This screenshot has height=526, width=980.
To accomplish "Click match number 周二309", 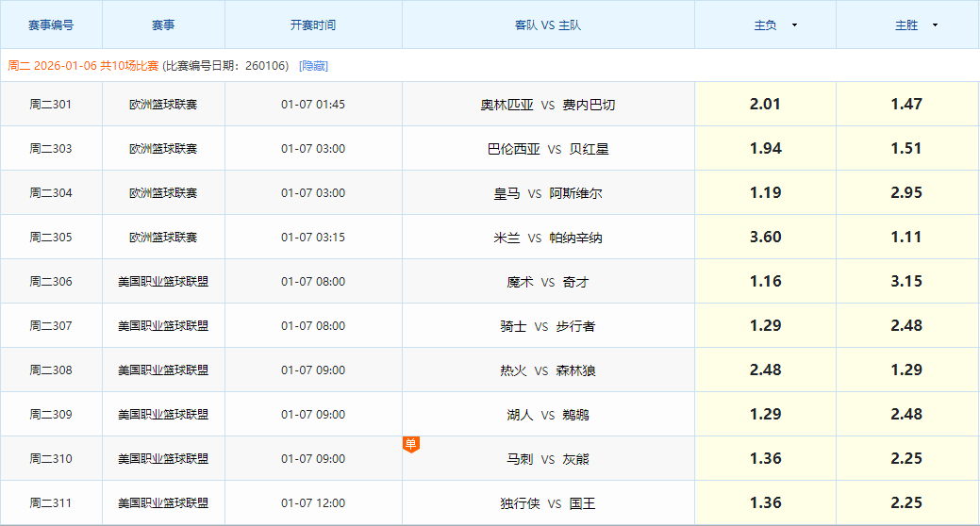I will [x=51, y=415].
